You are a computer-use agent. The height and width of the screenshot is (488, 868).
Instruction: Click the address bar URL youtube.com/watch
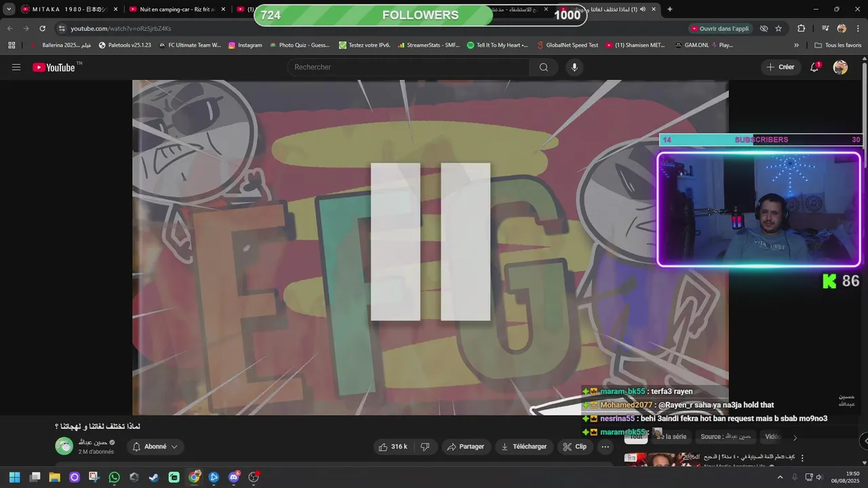pos(121,28)
